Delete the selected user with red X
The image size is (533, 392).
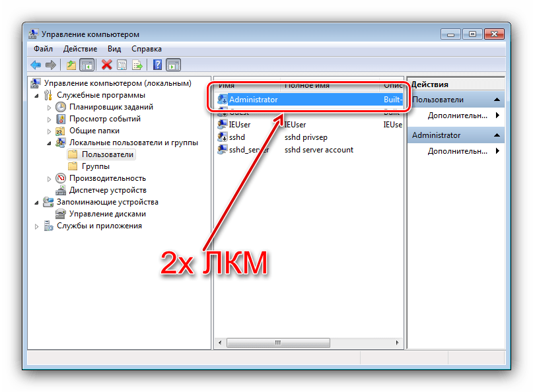(x=107, y=65)
